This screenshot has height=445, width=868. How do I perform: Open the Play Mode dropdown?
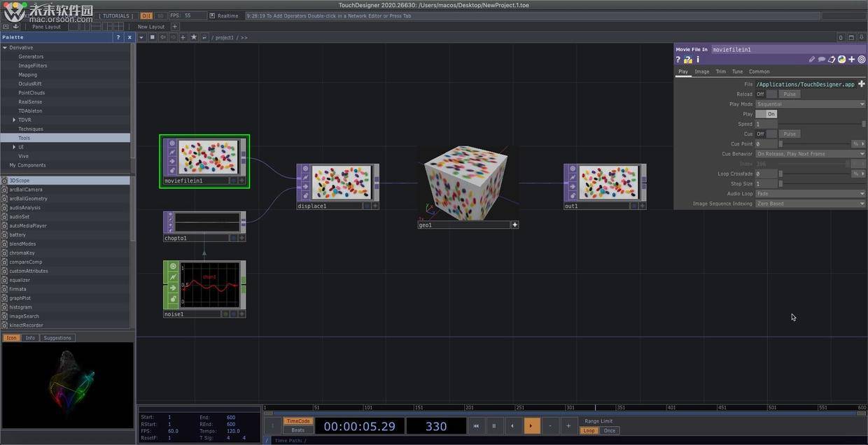(808, 104)
